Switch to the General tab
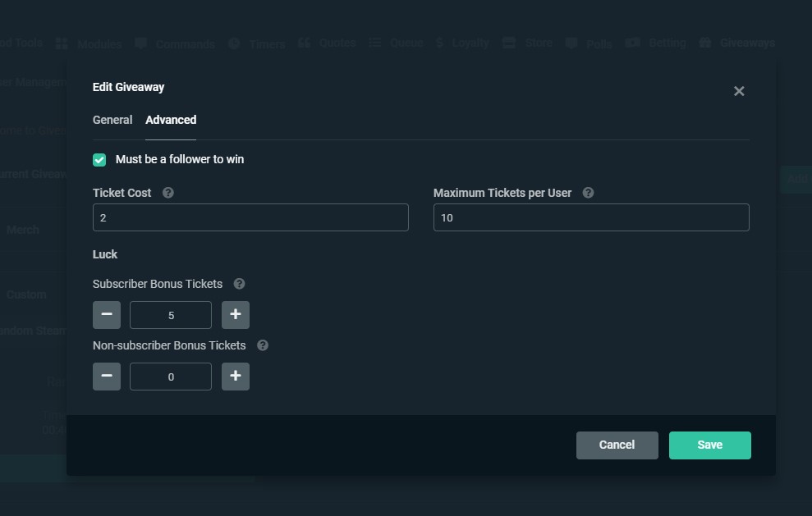Image resolution: width=812 pixels, height=516 pixels. 112,120
